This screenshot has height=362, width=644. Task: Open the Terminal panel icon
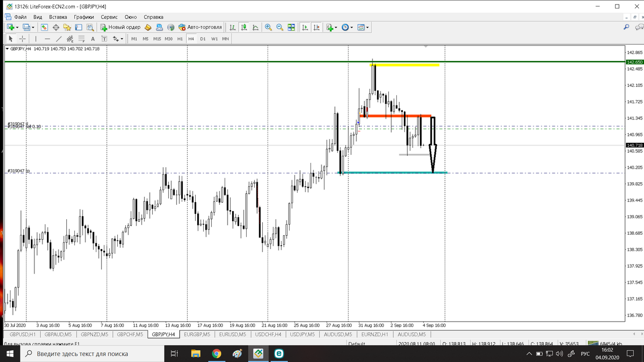pos(79,27)
